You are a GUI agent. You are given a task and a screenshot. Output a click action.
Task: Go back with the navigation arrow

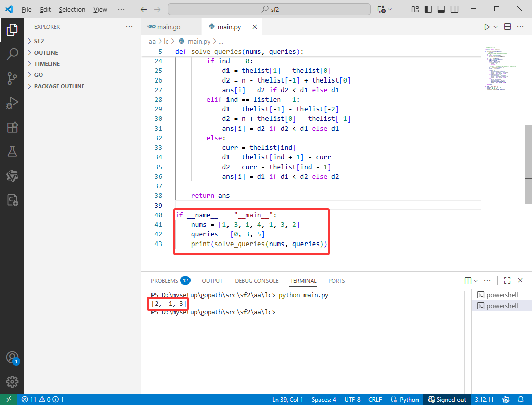144,9
